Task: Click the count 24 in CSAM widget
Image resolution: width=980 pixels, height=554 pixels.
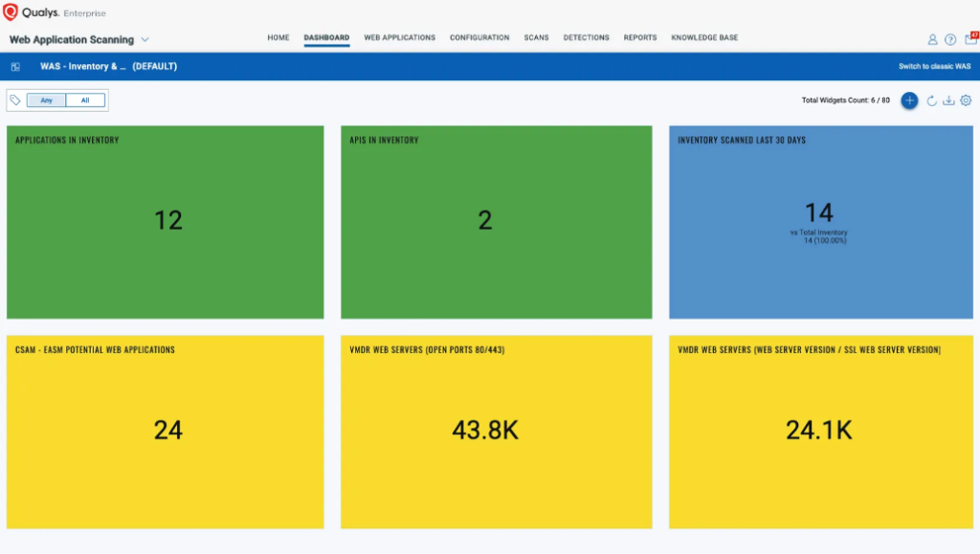Action: 168,430
